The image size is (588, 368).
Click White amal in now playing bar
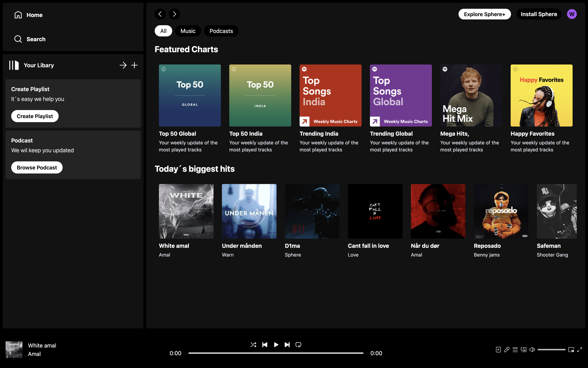[x=42, y=345]
